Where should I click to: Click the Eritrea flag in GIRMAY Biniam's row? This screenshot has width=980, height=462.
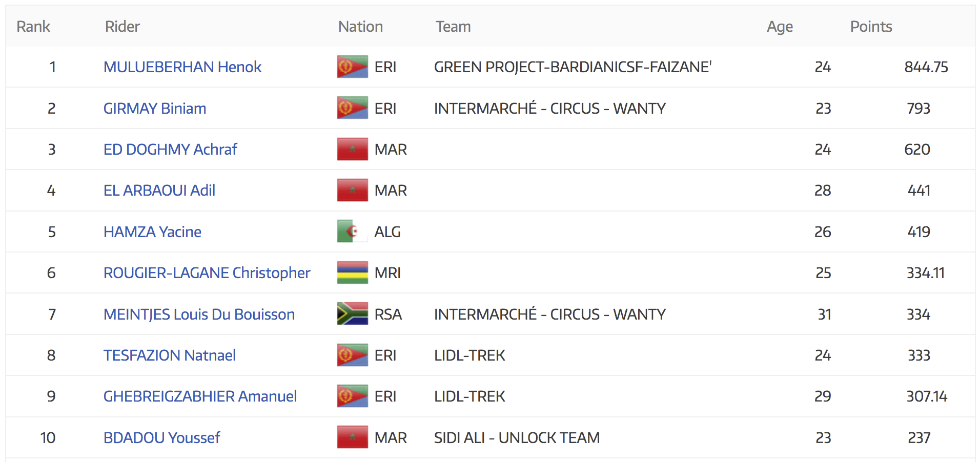(x=352, y=108)
